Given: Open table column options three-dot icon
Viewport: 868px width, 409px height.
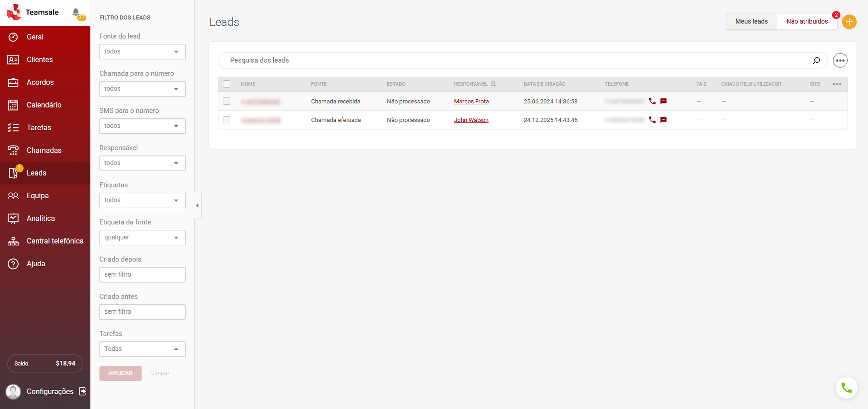Looking at the screenshot, I should click(x=837, y=84).
